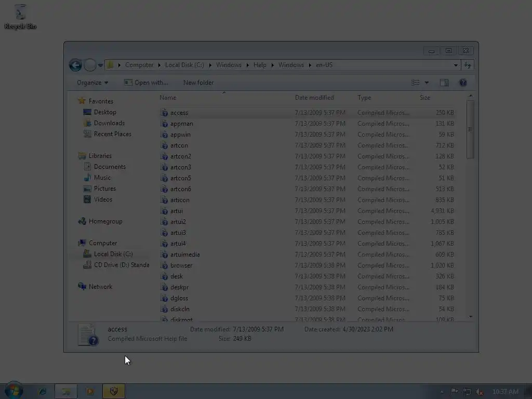This screenshot has height=399, width=532.
Task: Click the scroll down arrow of file list
Action: 470,316
